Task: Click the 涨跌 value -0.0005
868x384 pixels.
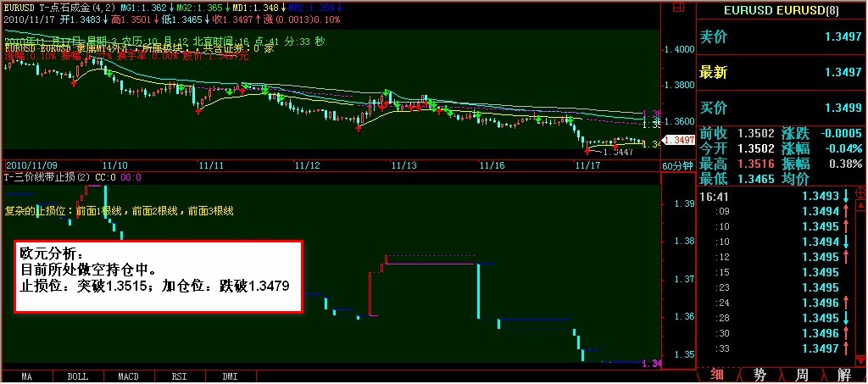Action: point(843,133)
